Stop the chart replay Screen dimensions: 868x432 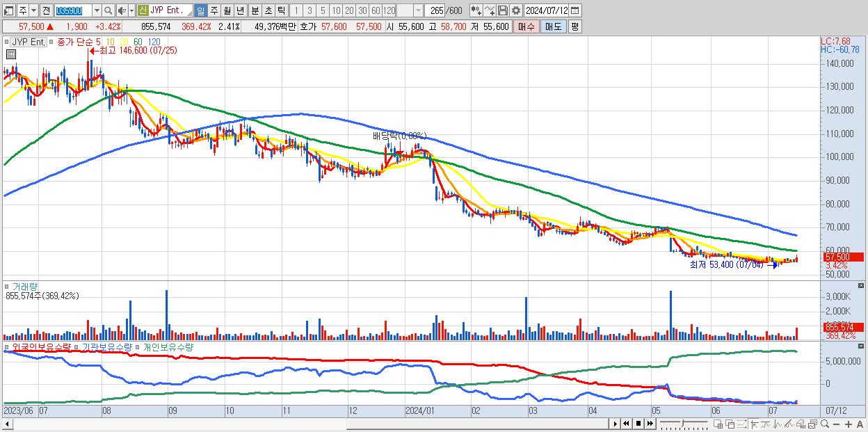638,424
